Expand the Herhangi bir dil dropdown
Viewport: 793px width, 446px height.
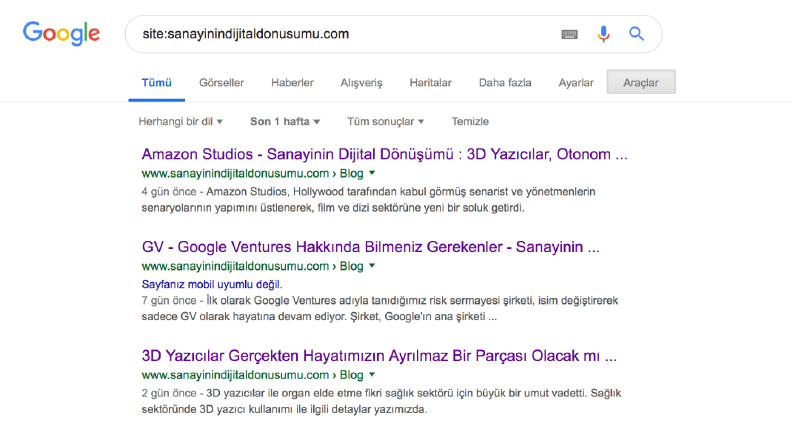coord(181,121)
